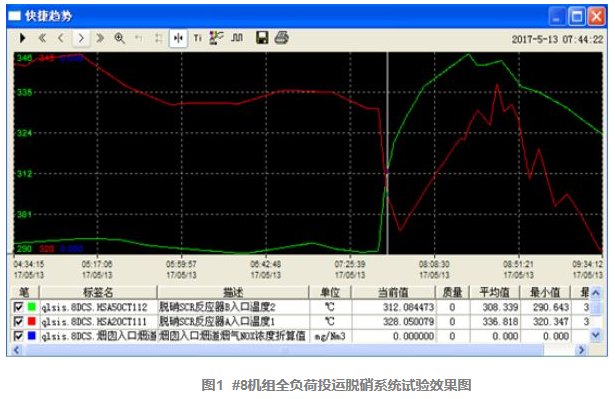Click the 当前值 column header
615x399 pixels.
[393, 292]
